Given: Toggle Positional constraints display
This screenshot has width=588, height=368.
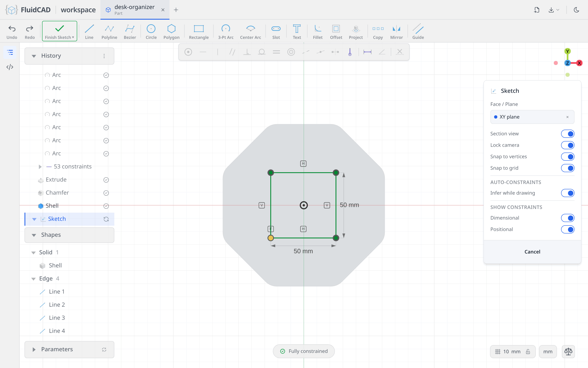Looking at the screenshot, I should (567, 229).
